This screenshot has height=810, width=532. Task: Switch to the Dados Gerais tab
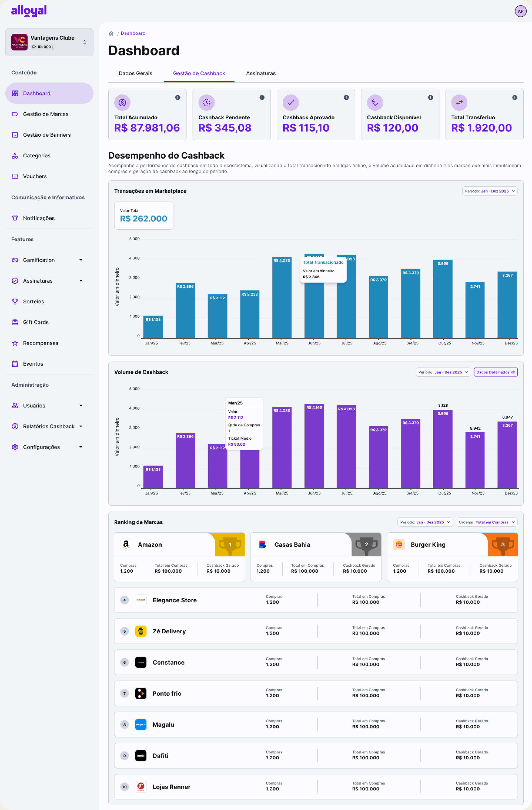135,73
